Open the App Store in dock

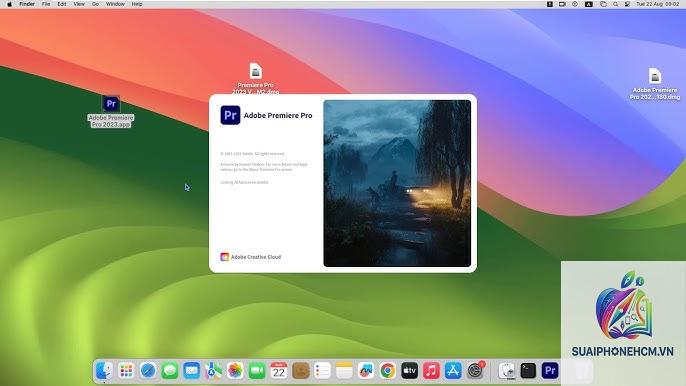click(453, 371)
